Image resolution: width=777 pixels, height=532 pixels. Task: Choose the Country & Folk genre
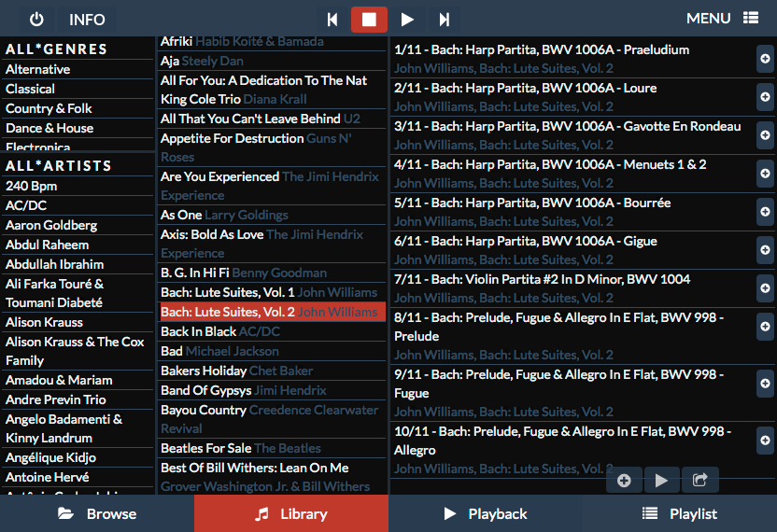pos(78,108)
